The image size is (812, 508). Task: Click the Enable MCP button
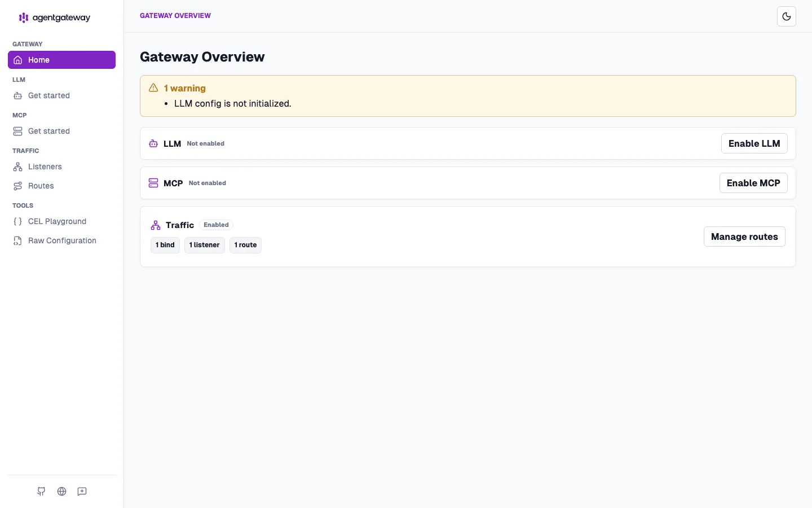[753, 183]
